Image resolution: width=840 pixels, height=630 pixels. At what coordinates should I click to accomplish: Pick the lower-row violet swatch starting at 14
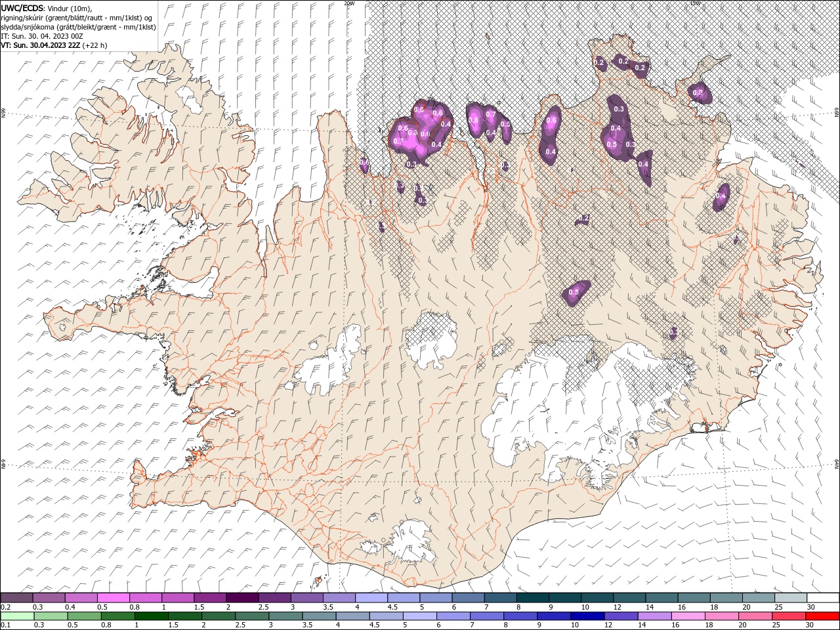point(654,616)
